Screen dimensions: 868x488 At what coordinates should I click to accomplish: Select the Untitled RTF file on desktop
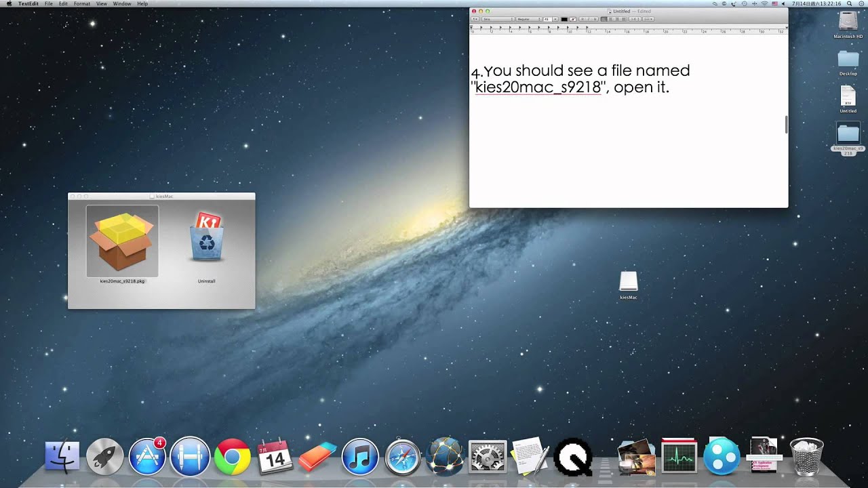(848, 96)
